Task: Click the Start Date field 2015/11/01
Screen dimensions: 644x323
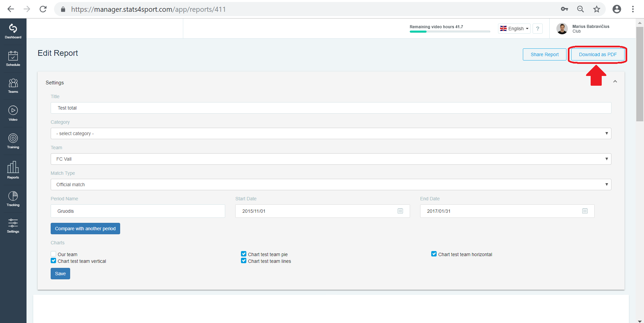Action: tap(323, 211)
